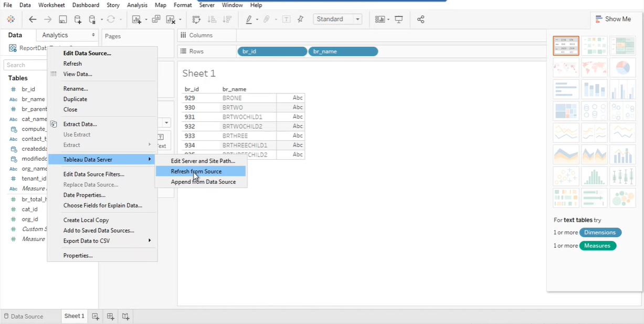Select the filled map chart in Show Me
The image size is (644, 324).
pyautogui.click(x=594, y=68)
